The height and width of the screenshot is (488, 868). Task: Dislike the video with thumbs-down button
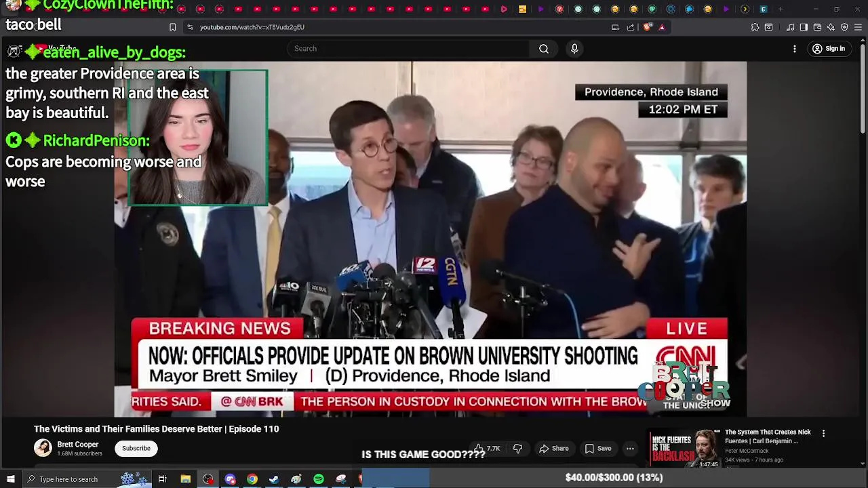[x=517, y=449]
